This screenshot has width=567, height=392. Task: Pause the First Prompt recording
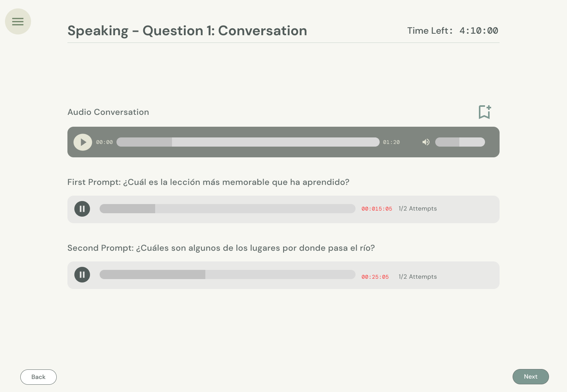82,209
